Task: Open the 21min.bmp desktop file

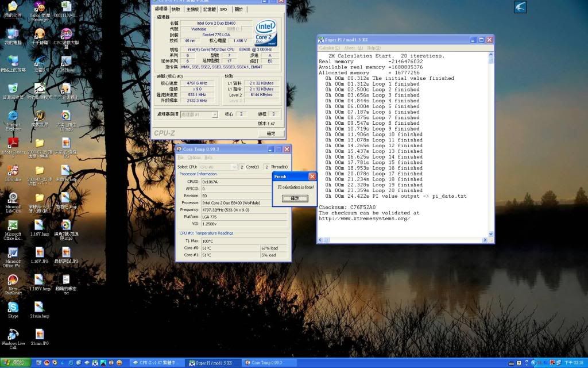Action: 40,309
